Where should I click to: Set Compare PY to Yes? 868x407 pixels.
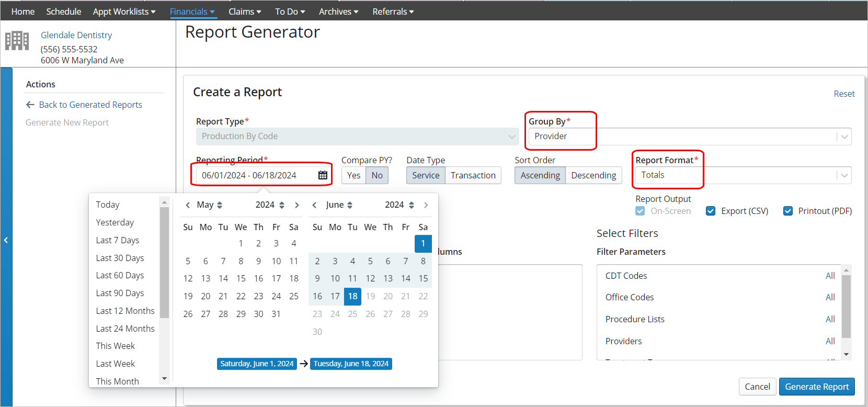click(x=353, y=175)
